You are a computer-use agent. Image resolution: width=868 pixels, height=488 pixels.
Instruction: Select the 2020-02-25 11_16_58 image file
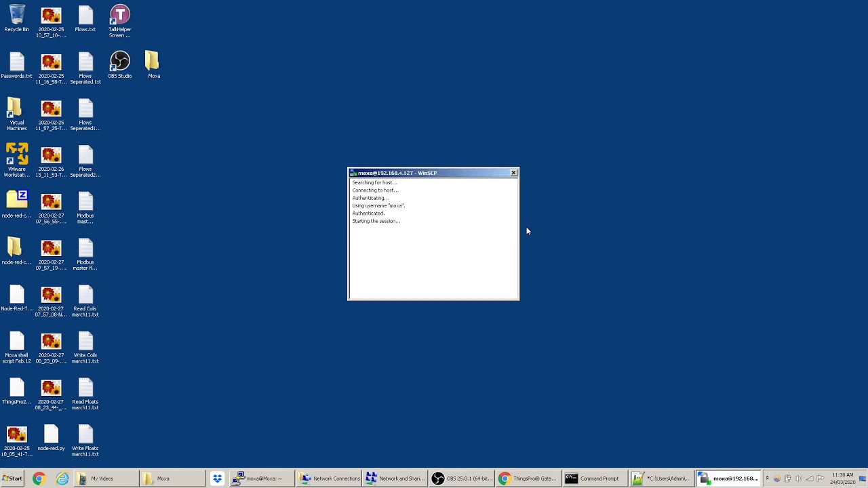(x=51, y=68)
